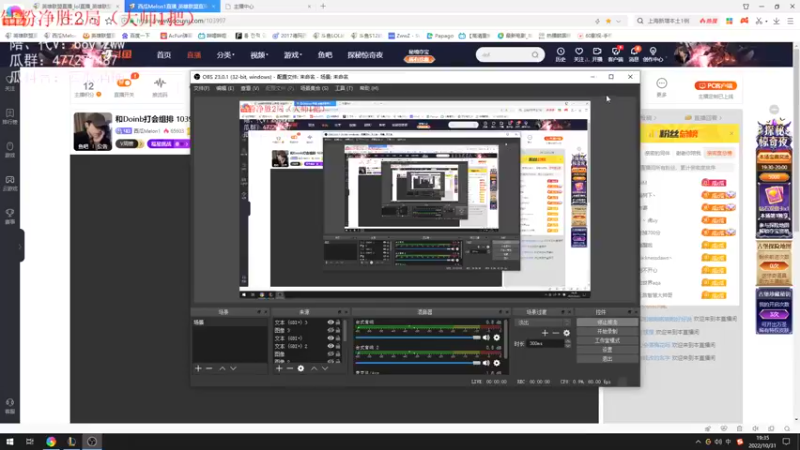Open trophy icon in Douyu left sidebar
Image resolution: width=800 pixels, height=450 pixels.
click(x=10, y=216)
